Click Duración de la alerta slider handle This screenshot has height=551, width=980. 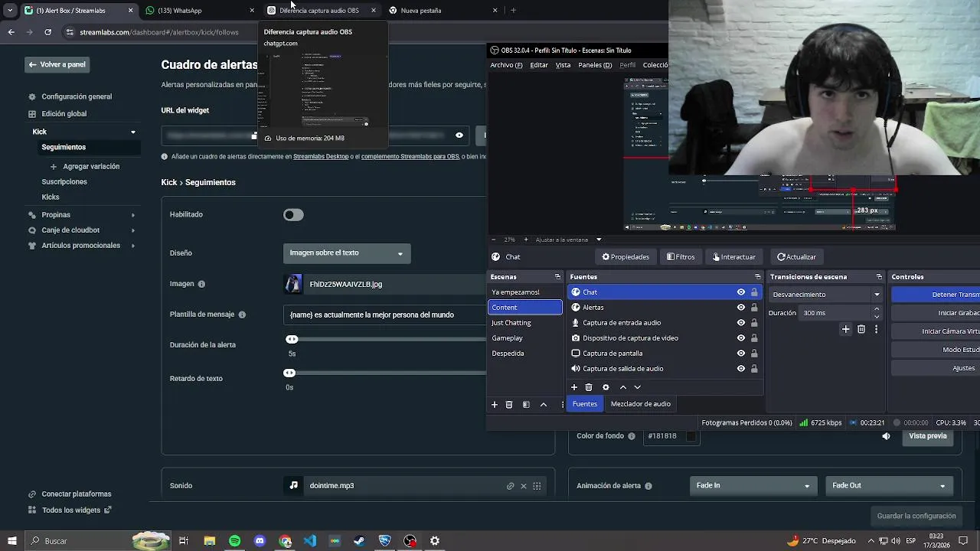tap(292, 340)
